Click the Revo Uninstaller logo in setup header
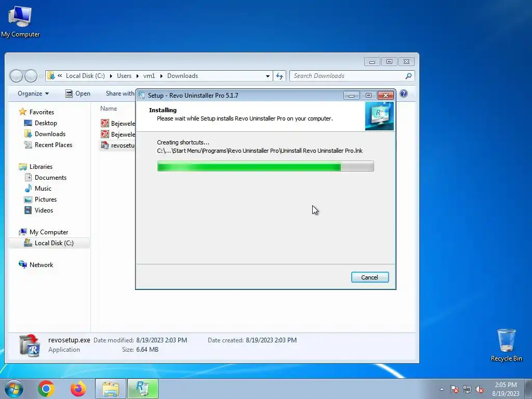 pos(379,116)
